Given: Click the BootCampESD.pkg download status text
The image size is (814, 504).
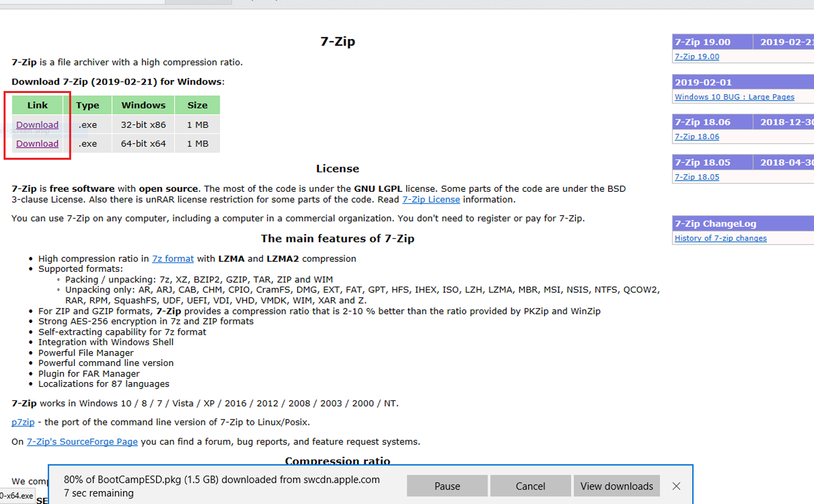Looking at the screenshot, I should 221,480.
